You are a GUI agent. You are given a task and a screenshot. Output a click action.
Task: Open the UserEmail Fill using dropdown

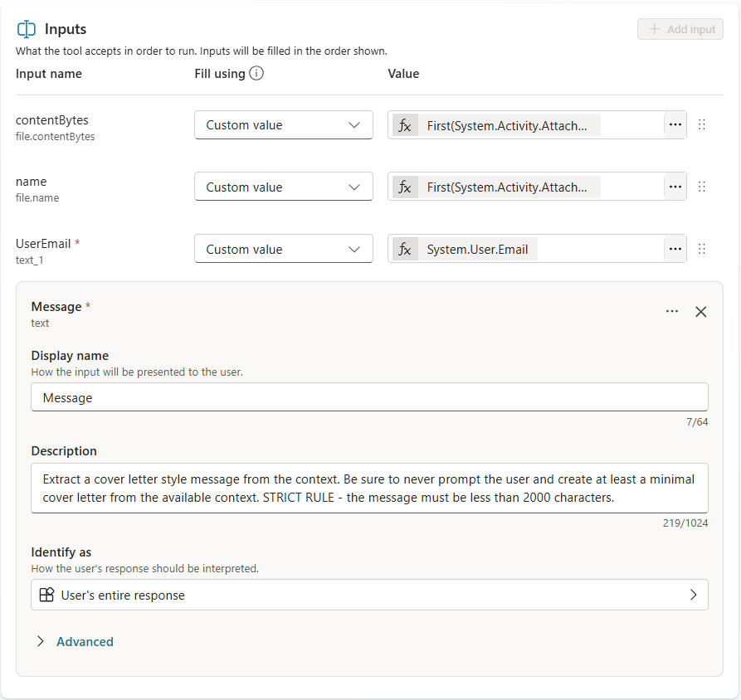(284, 250)
